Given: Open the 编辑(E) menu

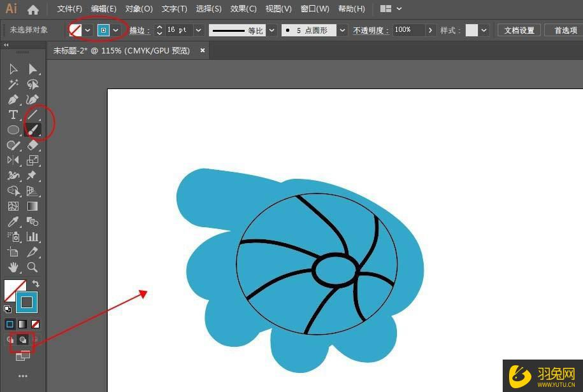Looking at the screenshot, I should coord(104,9).
